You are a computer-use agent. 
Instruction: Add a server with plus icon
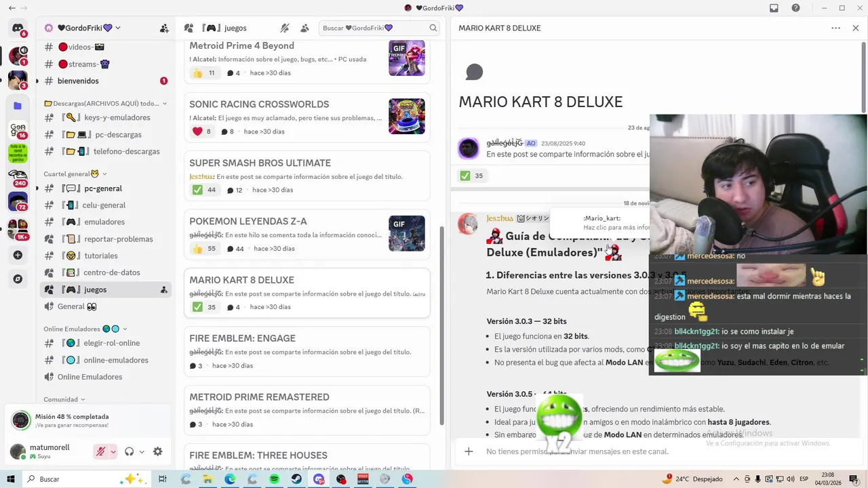tap(18, 256)
